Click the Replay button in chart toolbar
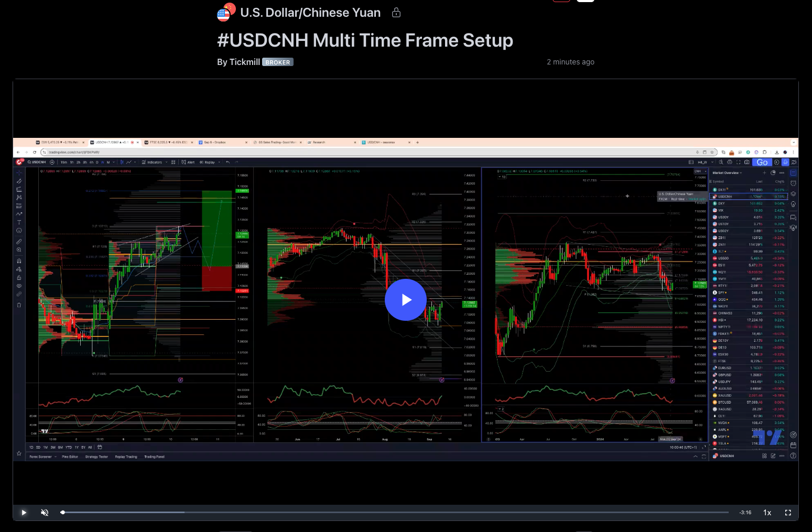 [x=207, y=162]
